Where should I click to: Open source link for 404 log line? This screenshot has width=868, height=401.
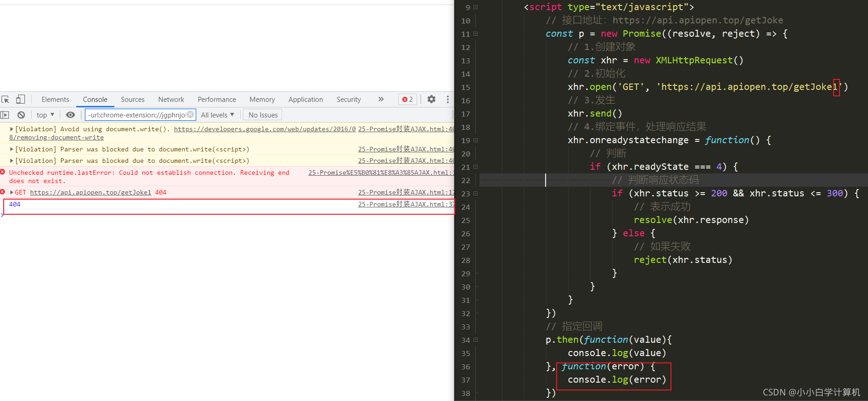pos(406,204)
